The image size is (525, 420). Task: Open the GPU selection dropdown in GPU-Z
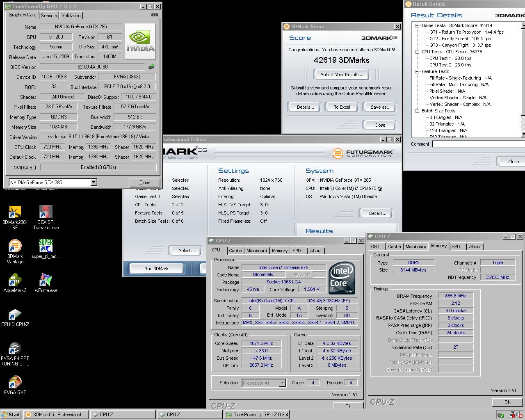click(x=94, y=182)
